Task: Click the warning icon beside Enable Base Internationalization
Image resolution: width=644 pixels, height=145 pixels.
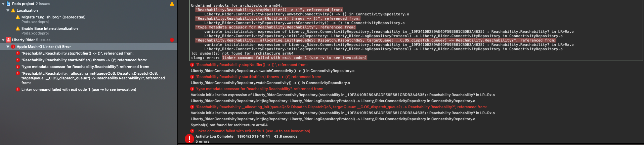Action: coord(18,28)
